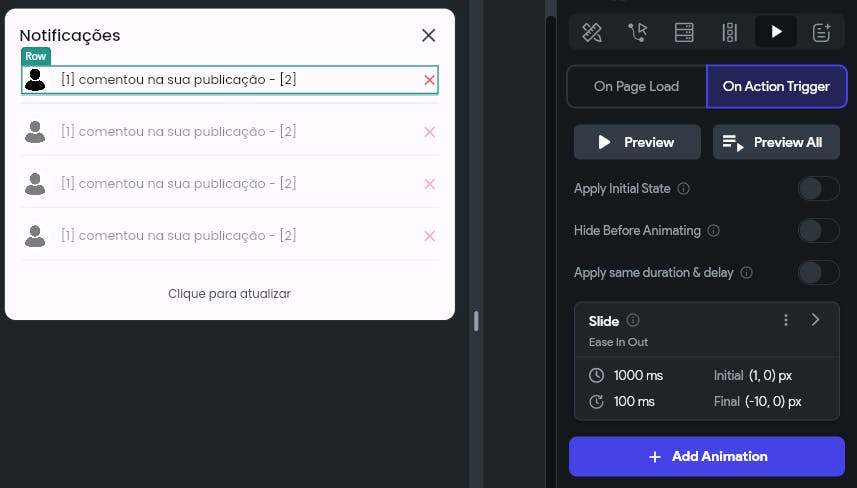
Task: Click the Clique para atualizar link
Action: pos(229,294)
